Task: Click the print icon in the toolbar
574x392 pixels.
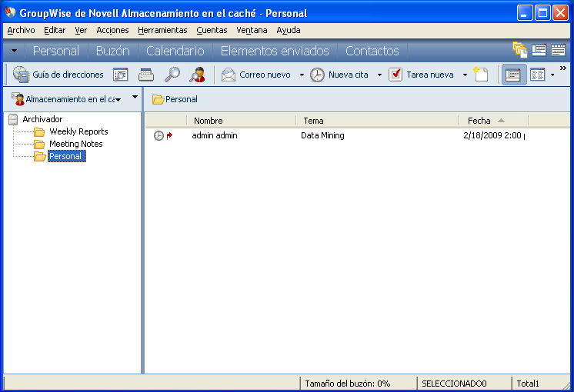Action: coord(146,75)
